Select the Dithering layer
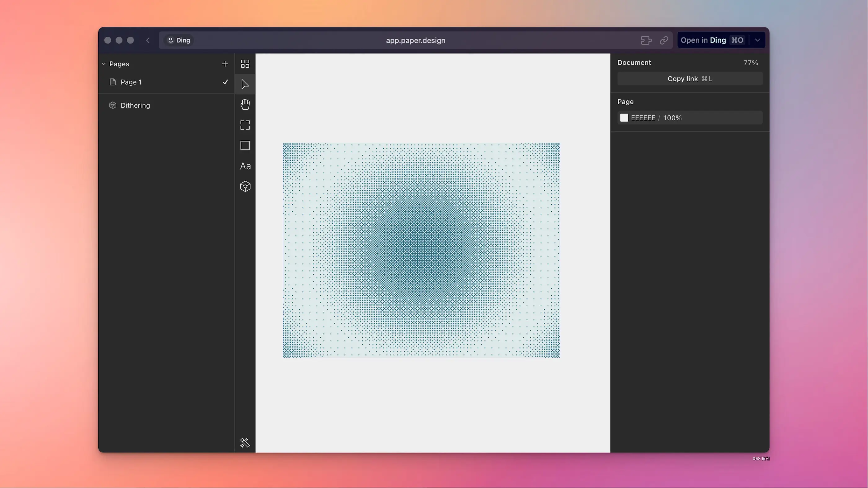Viewport: 868px width, 488px height. point(135,105)
